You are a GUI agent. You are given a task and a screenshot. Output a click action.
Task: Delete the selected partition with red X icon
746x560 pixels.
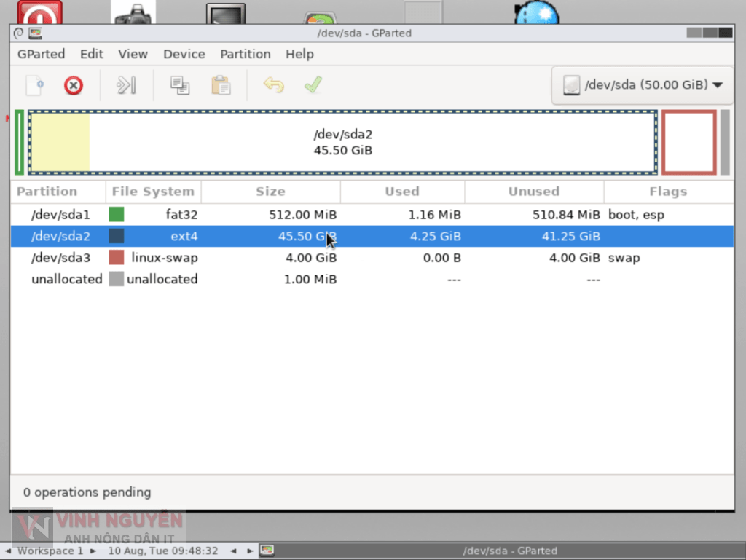pos(73,85)
